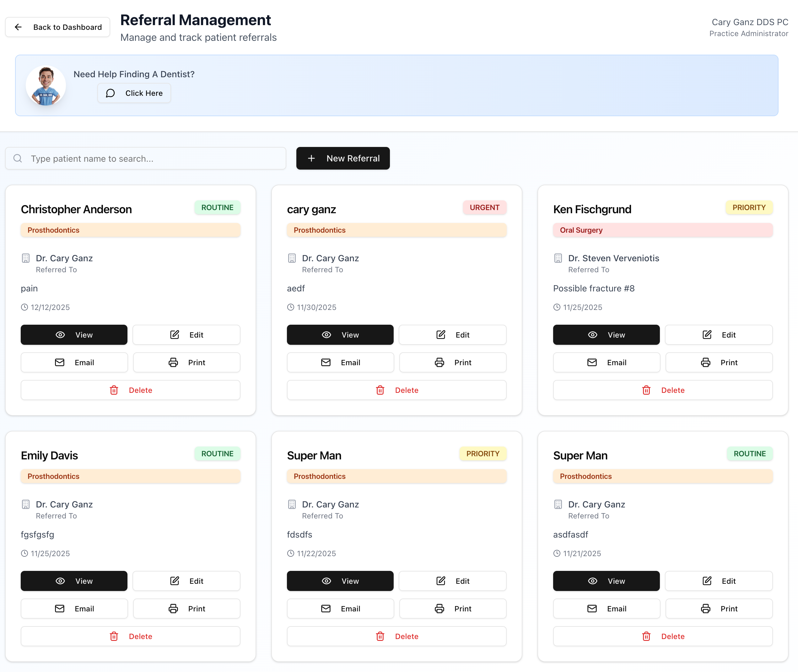Click the Possible fracture #8 reason text
This screenshot has height=672, width=798.
[594, 288]
